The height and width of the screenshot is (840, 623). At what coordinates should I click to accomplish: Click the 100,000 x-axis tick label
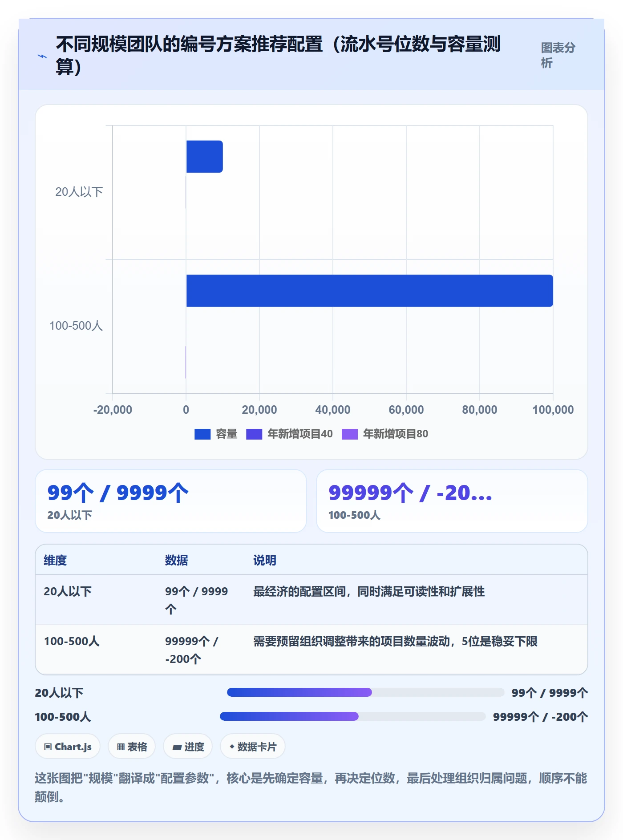[553, 410]
